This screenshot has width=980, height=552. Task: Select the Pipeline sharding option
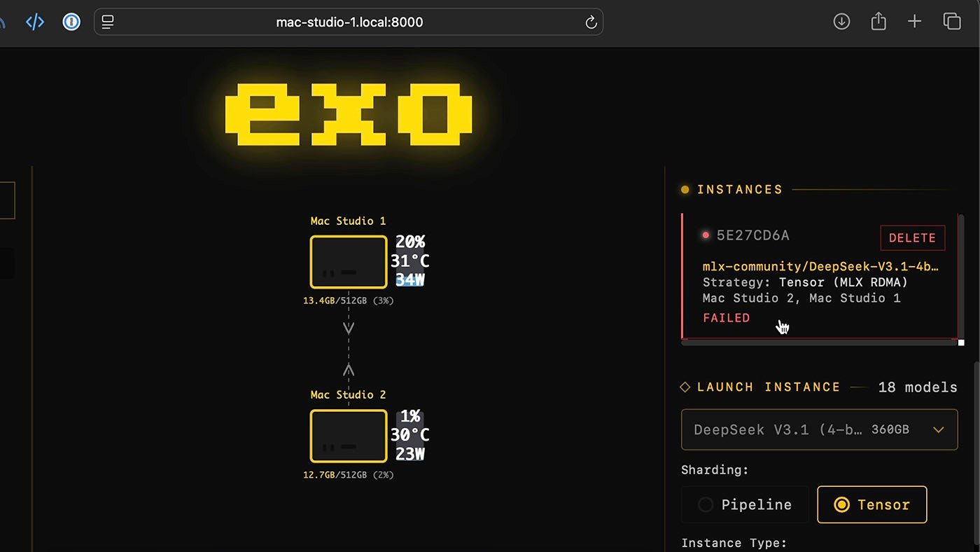pos(744,504)
